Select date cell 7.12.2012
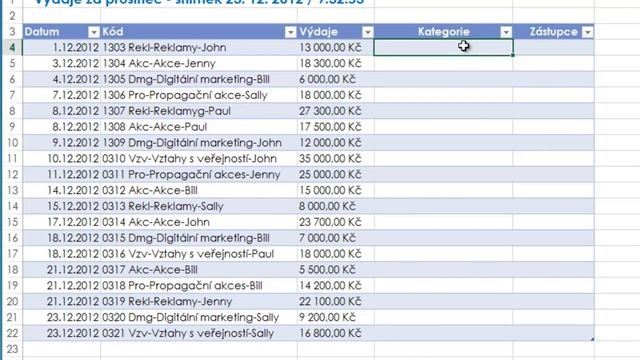 tap(62, 95)
